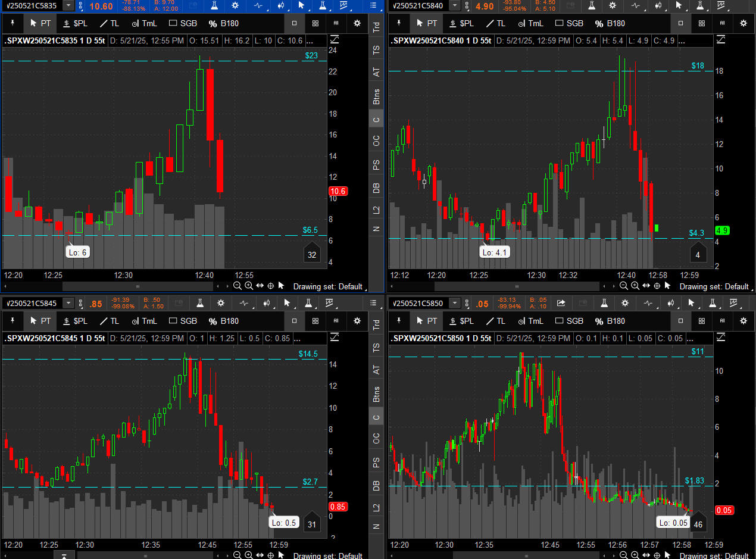756x559 pixels.
Task: Open Edit Studies flask in C5850 header
Action: point(604,303)
